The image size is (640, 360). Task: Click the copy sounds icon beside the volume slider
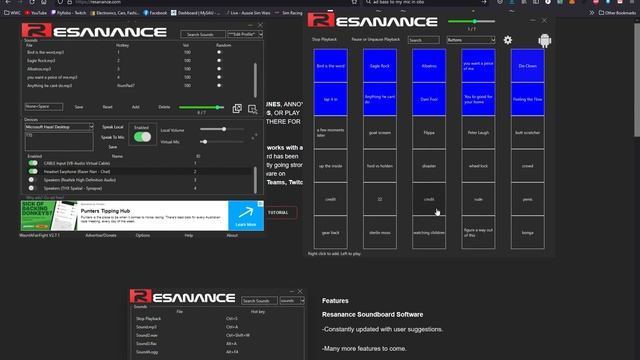237,108
